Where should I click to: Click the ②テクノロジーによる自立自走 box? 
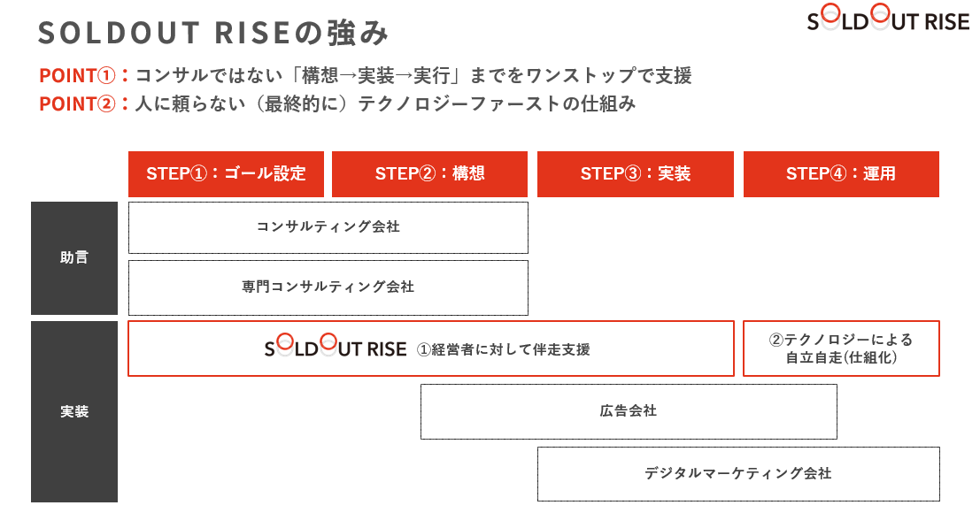pyautogui.click(x=841, y=348)
